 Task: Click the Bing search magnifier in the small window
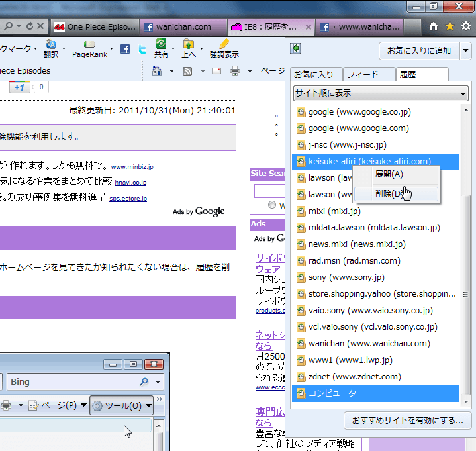[x=144, y=381]
